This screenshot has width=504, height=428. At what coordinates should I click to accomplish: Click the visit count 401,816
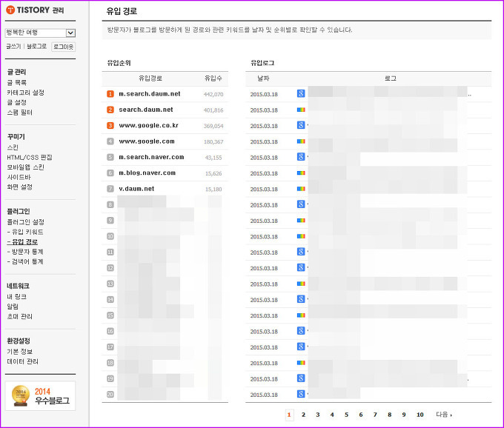213,110
